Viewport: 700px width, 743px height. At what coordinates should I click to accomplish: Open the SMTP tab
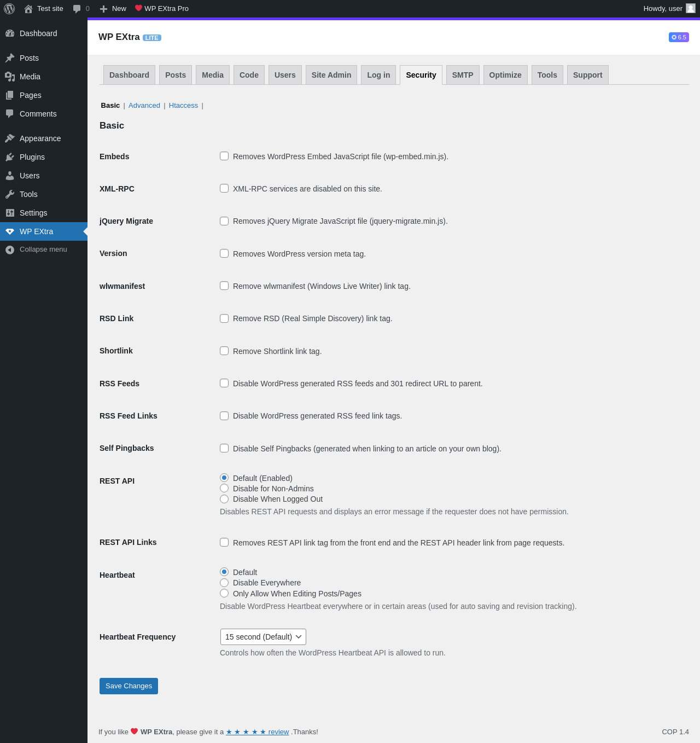point(463,75)
